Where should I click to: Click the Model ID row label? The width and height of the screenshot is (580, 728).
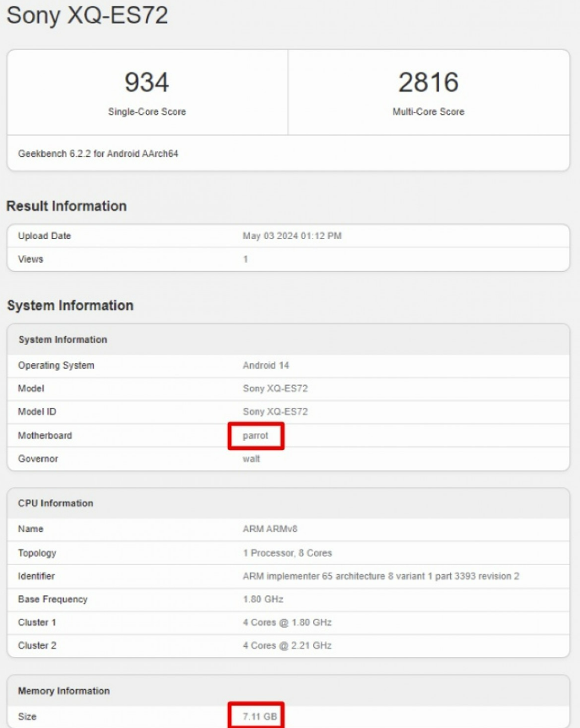[x=37, y=411]
